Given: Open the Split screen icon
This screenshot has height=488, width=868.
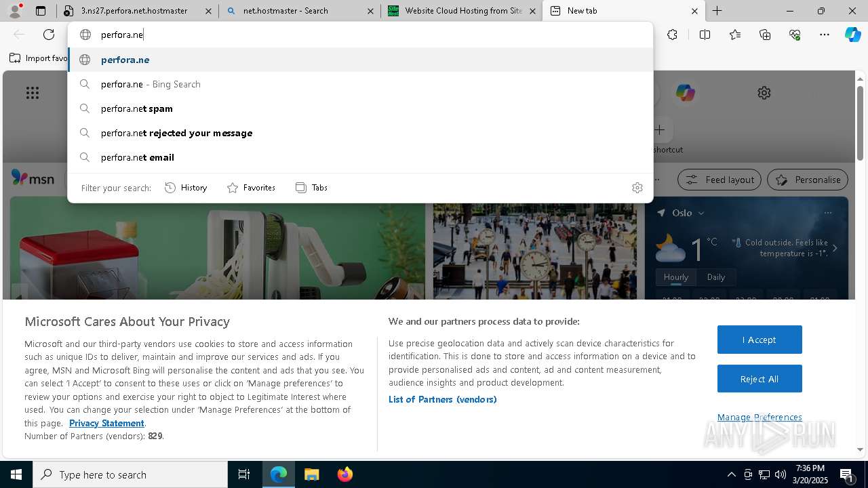Looking at the screenshot, I should click(705, 35).
